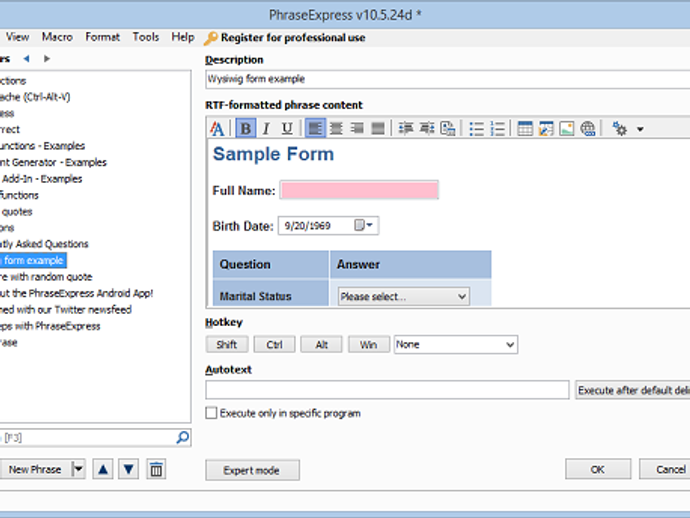The width and height of the screenshot is (690, 518).
Task: Select the highlighted form example tree item
Action: coord(33,261)
